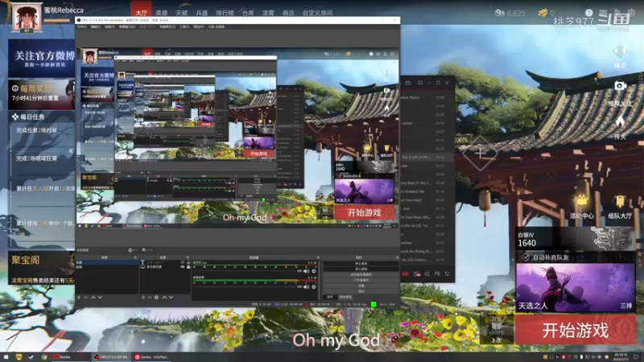
Task: Switch to the OBS taskbar button
Action: [x=111, y=357]
